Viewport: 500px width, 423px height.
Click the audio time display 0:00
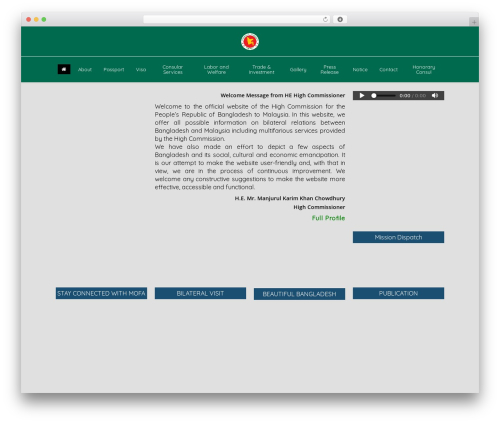tap(405, 96)
